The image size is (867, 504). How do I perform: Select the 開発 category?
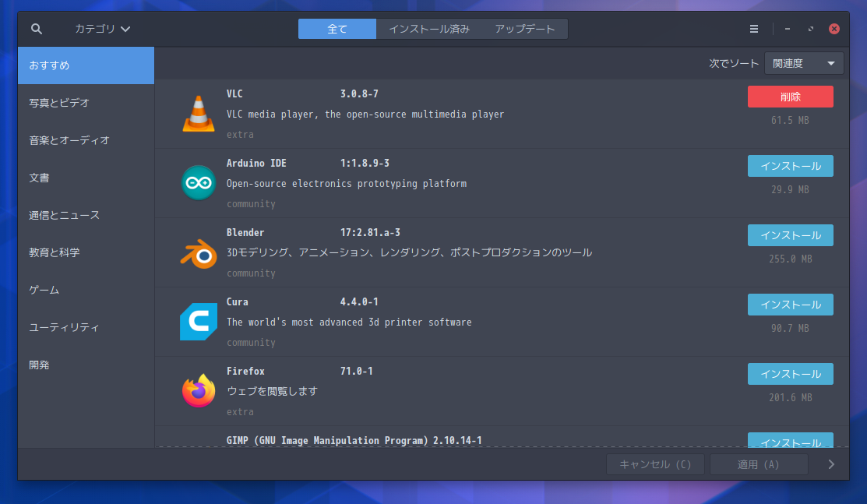[86, 365]
